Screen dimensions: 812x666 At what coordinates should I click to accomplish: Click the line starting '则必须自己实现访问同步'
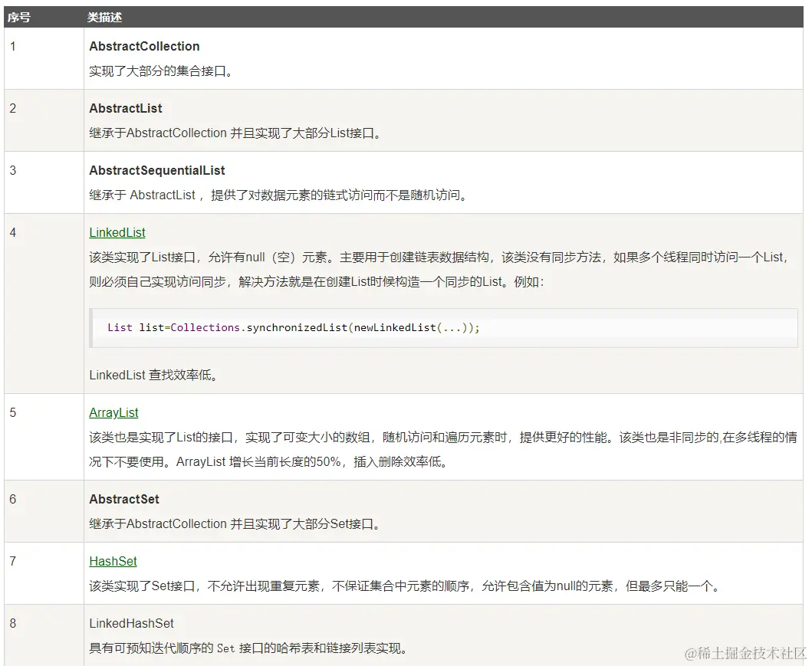point(317,281)
